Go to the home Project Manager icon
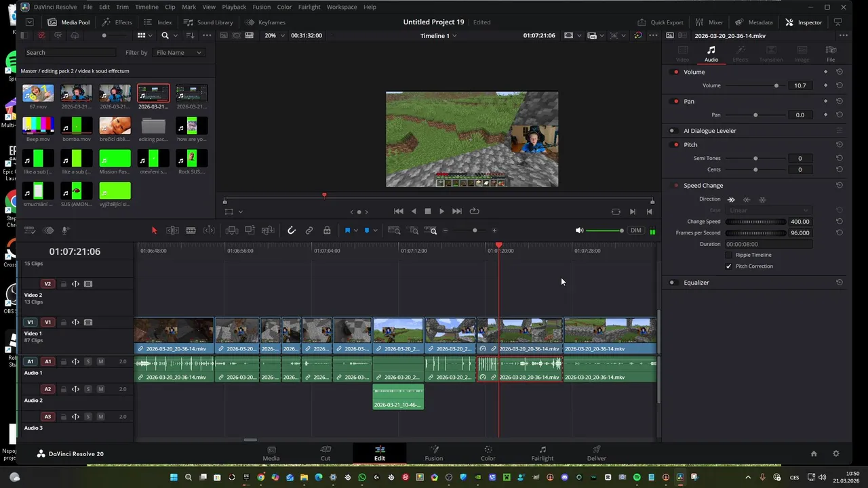 (814, 453)
